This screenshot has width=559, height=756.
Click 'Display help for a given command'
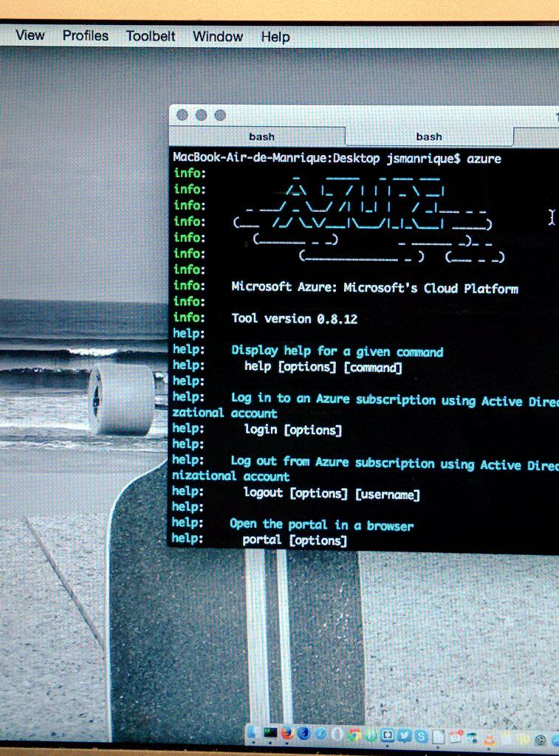[x=337, y=351]
